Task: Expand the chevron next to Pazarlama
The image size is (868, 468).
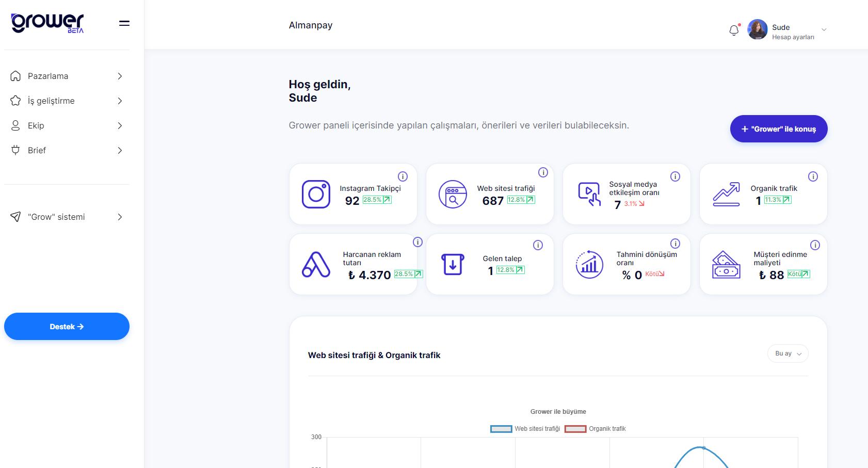Action: [120, 76]
